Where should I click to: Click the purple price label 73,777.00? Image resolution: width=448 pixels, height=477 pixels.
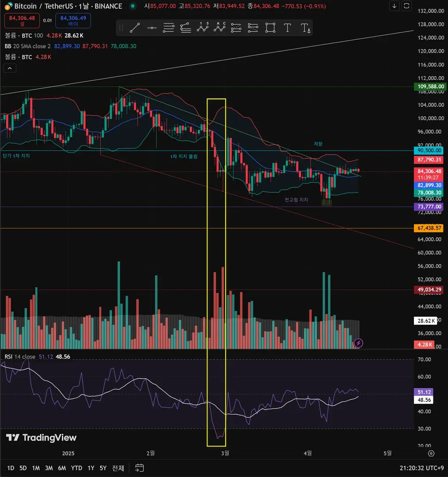point(429,207)
